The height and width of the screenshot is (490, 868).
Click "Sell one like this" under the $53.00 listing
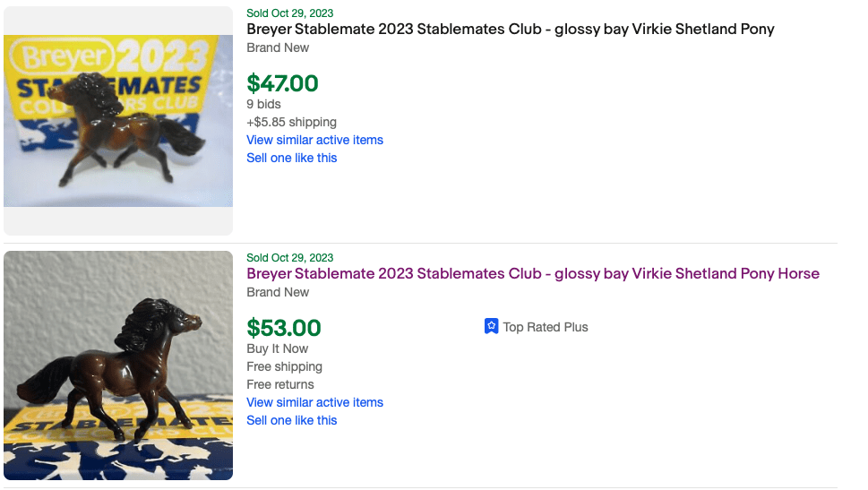tap(292, 420)
